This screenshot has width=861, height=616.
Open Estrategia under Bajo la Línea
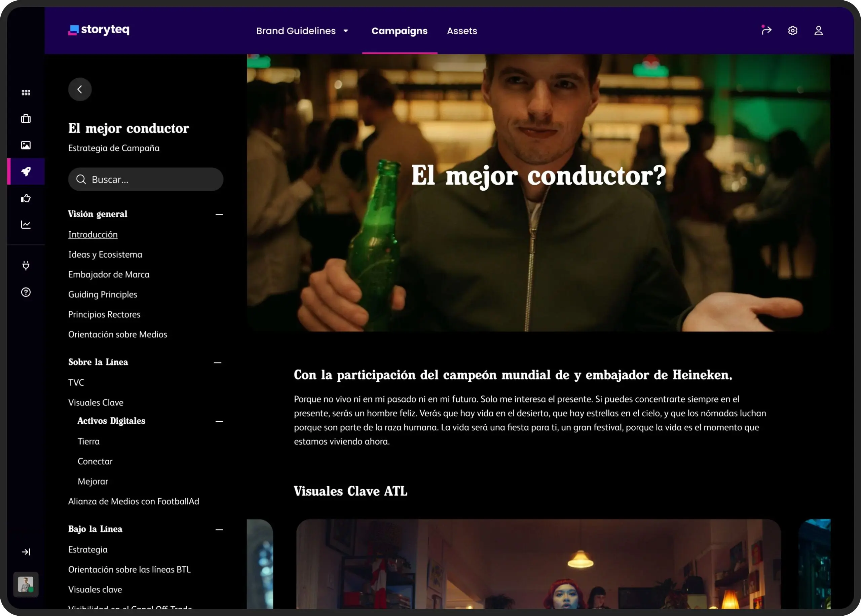(88, 549)
